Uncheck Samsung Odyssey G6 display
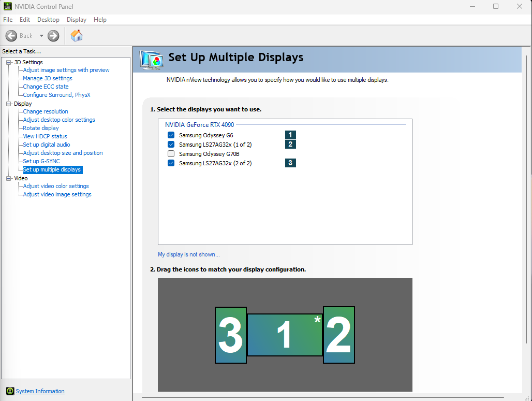This screenshot has height=401, width=532. point(171,135)
